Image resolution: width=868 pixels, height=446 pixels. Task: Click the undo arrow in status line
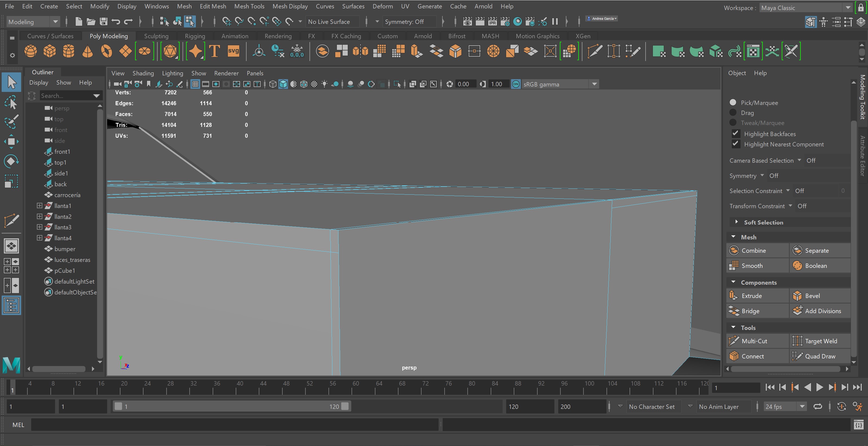click(x=116, y=22)
